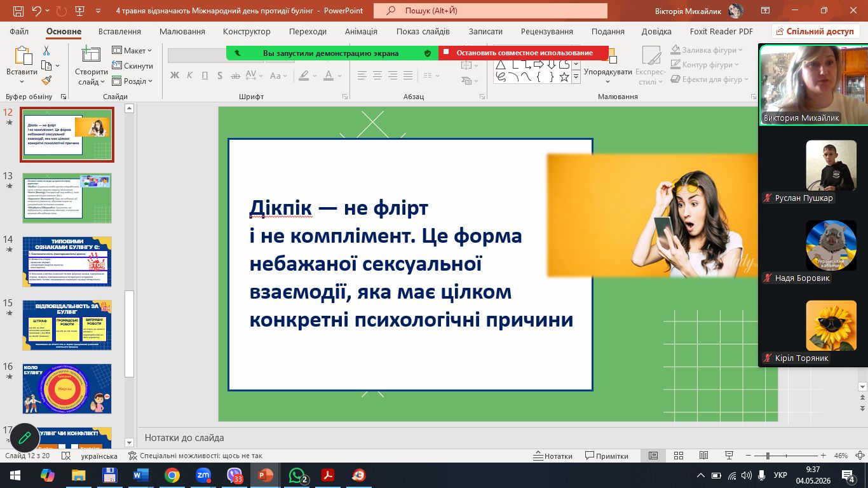The image size is (868, 488).
Task: Open Контур фігури shape outline
Action: point(705,65)
